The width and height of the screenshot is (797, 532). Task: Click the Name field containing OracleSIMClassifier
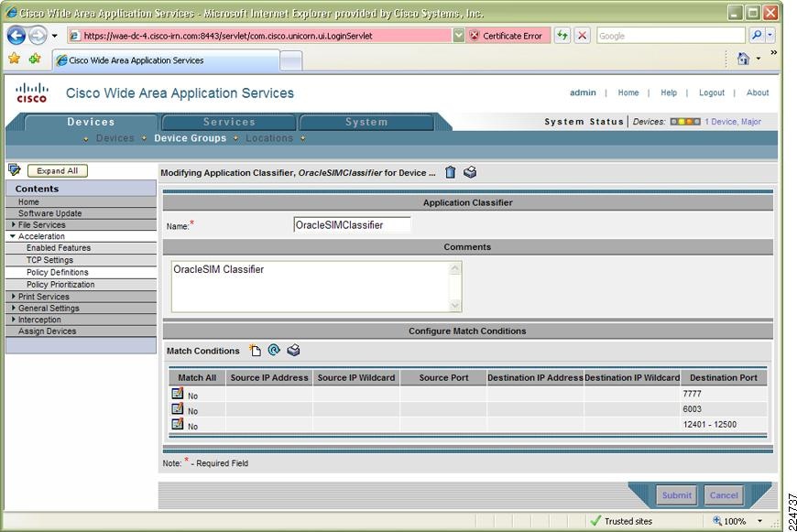coord(352,224)
